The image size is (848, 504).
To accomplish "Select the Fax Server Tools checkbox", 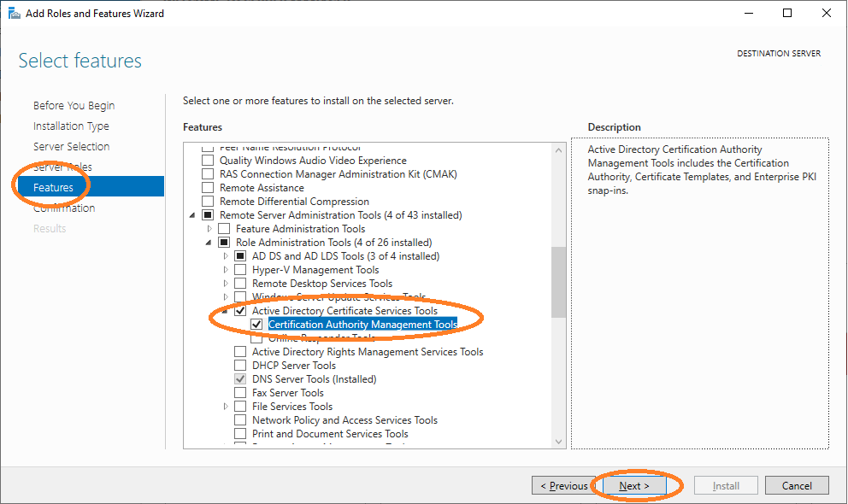I will click(x=240, y=393).
